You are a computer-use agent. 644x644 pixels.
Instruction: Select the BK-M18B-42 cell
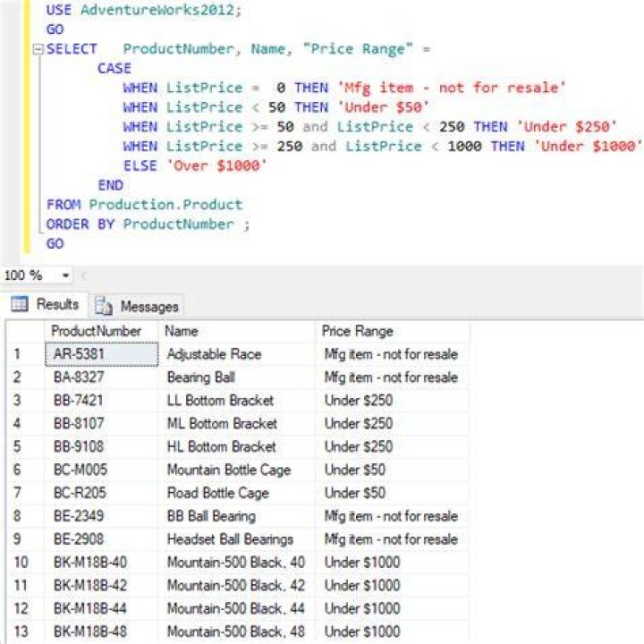[101, 585]
